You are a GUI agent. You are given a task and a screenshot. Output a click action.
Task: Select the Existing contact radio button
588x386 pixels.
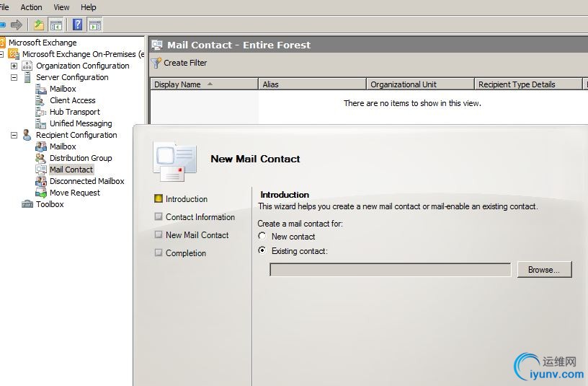(x=262, y=250)
